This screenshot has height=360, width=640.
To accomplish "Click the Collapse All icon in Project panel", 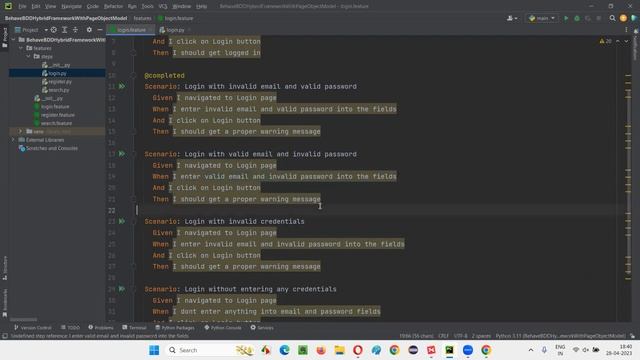I will (76, 30).
